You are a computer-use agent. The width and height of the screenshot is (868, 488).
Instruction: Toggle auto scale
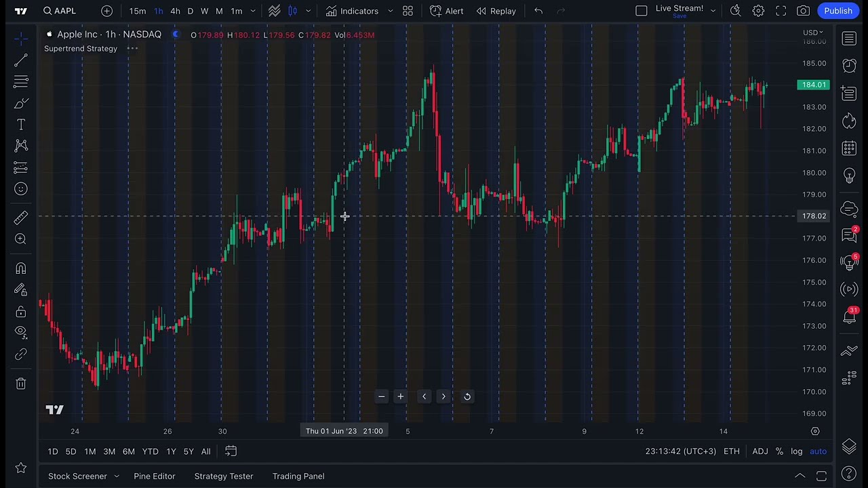click(818, 451)
